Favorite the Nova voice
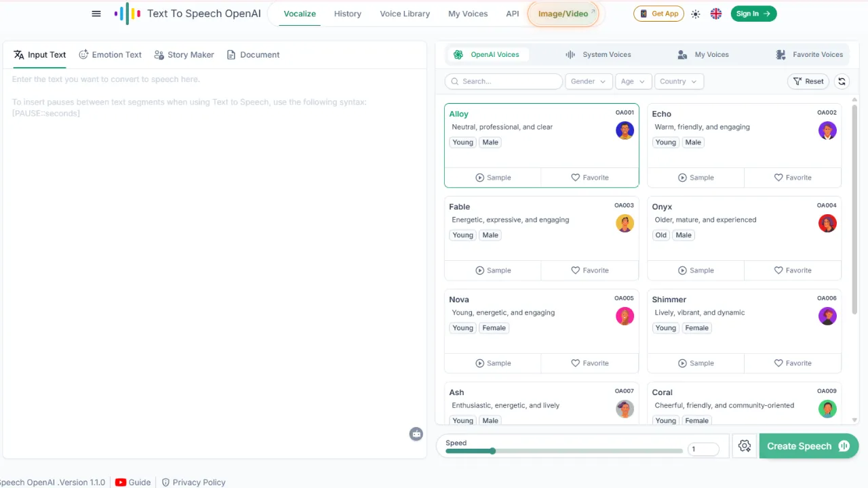This screenshot has height=488, width=868. pos(590,363)
